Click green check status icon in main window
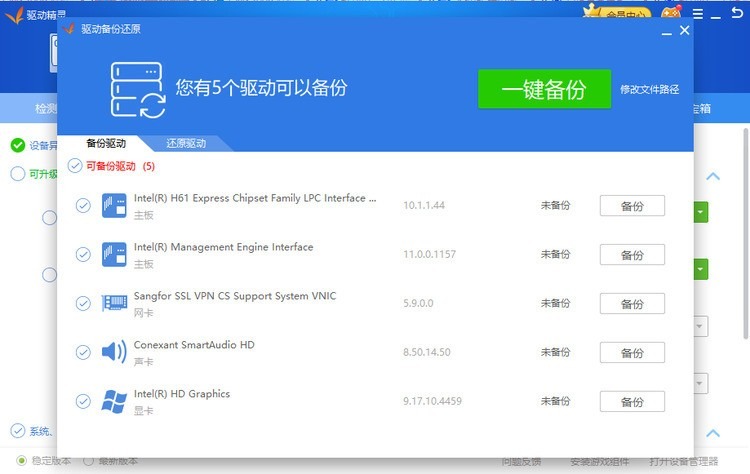This screenshot has height=474, width=750. point(18,145)
